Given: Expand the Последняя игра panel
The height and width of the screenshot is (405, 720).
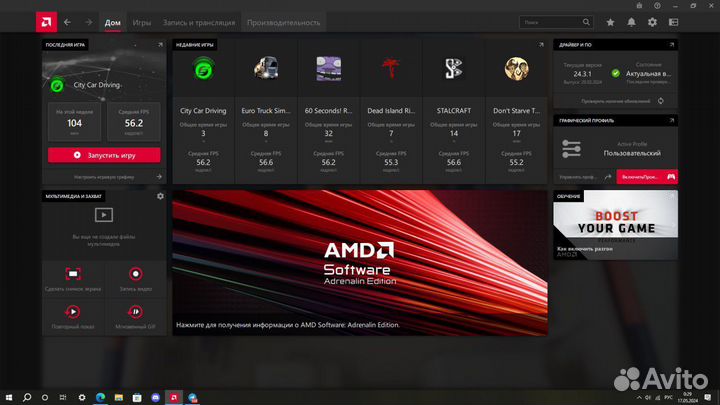Looking at the screenshot, I should (160, 45).
